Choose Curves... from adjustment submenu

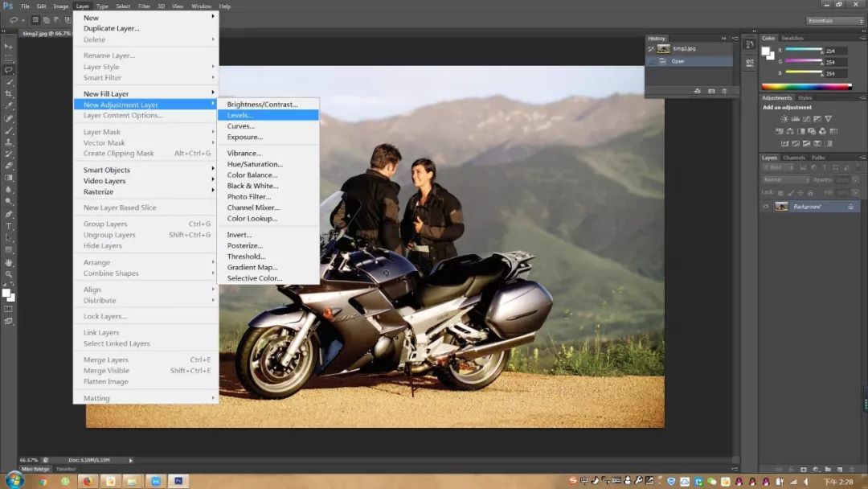tap(240, 126)
